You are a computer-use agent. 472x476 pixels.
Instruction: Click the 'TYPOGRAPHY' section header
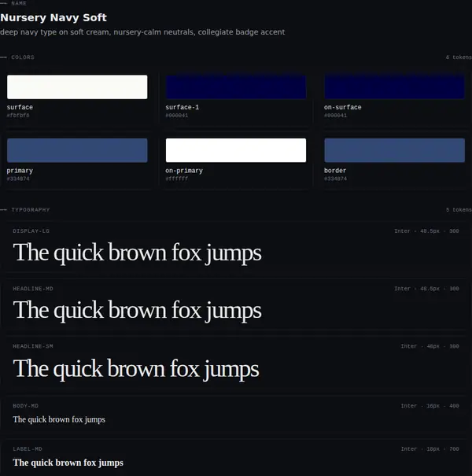pos(31,210)
